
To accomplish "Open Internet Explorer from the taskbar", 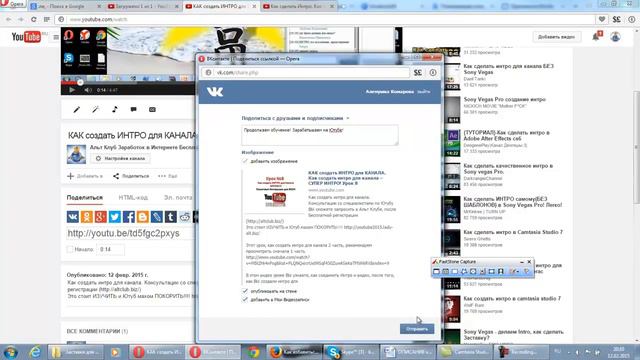I will pos(35,352).
